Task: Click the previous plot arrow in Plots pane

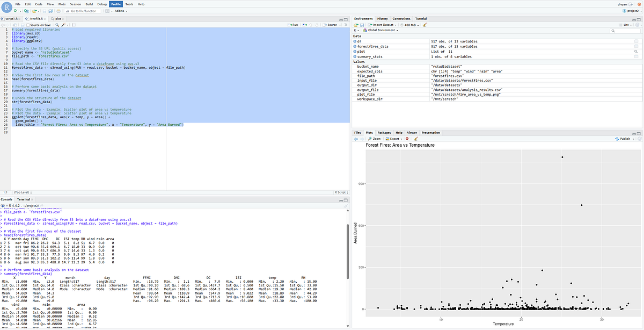Action: point(356,139)
